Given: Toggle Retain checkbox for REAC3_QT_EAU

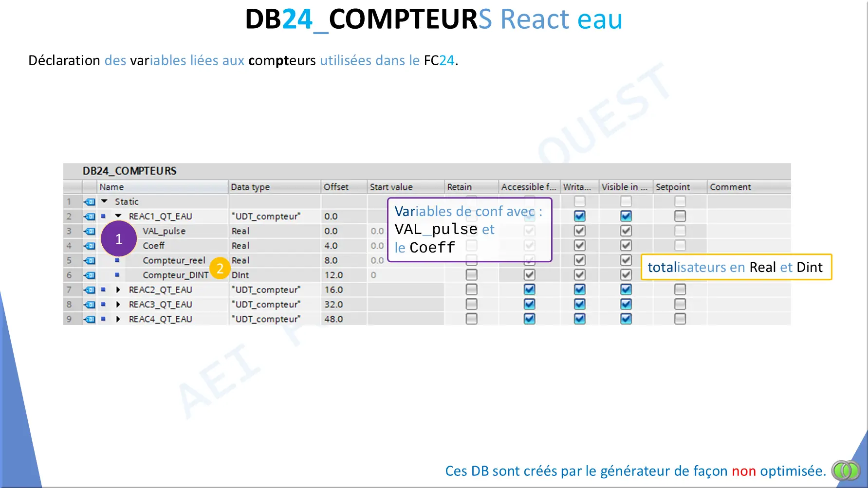Looking at the screenshot, I should (471, 304).
